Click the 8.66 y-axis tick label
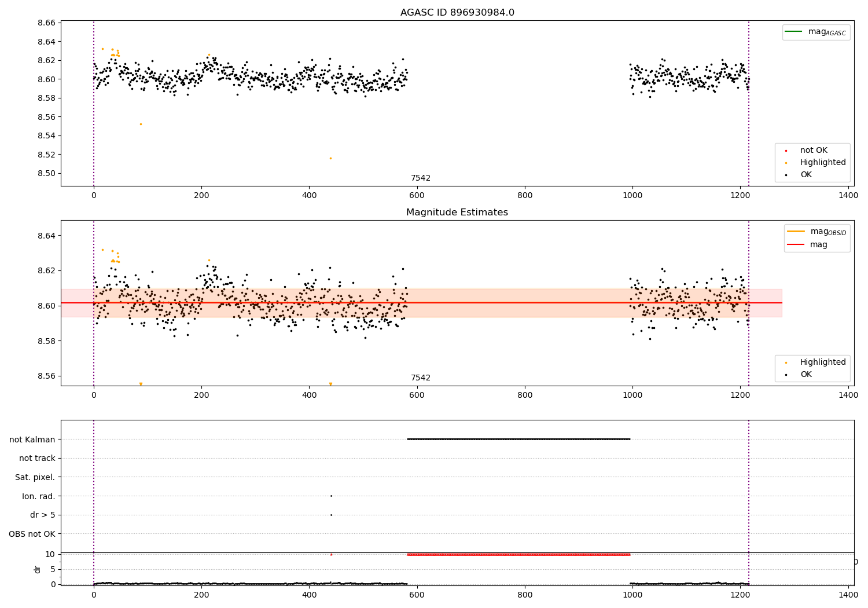Viewport: 868px width, 608px height. pyautogui.click(x=46, y=23)
